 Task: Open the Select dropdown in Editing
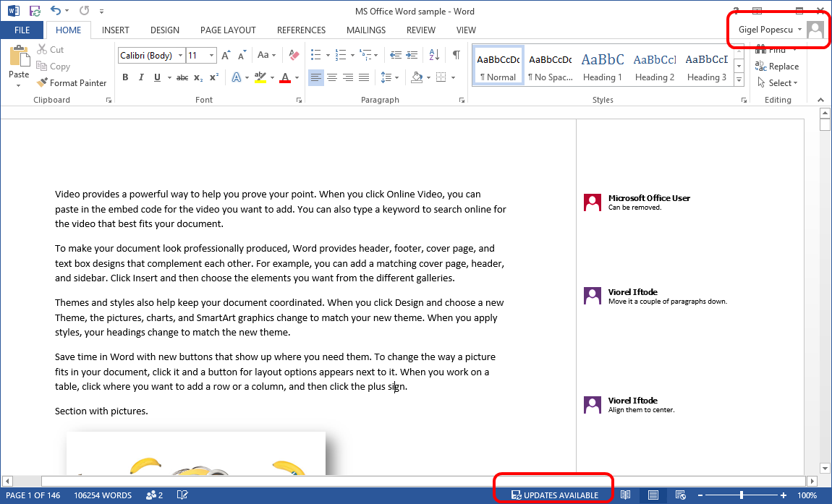tap(778, 82)
